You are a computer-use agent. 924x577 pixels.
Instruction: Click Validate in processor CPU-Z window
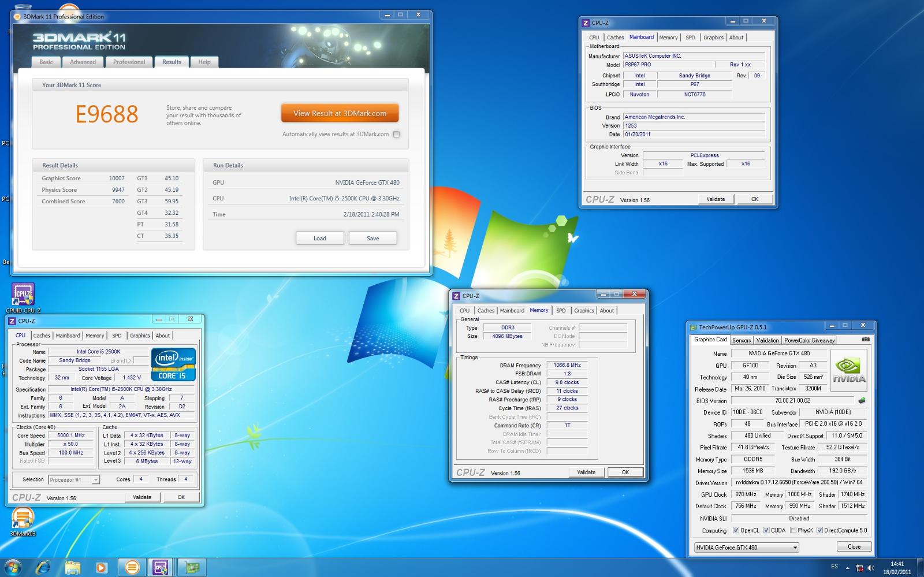click(142, 497)
